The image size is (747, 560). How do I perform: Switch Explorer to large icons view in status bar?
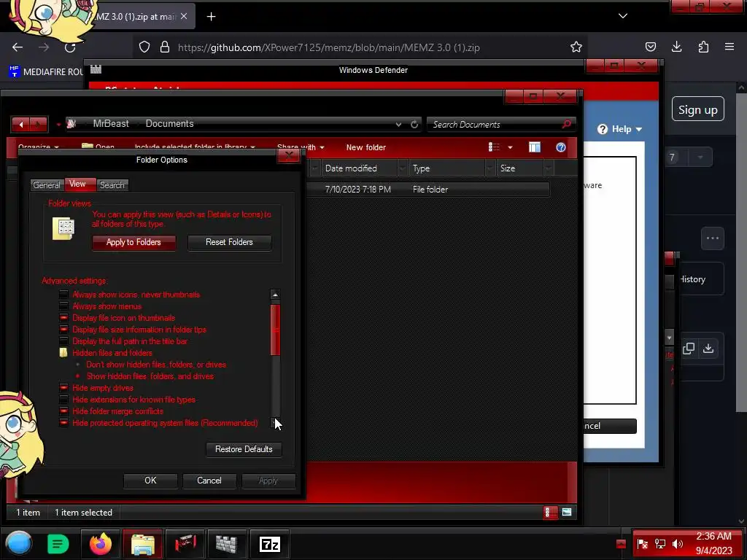[x=566, y=513]
